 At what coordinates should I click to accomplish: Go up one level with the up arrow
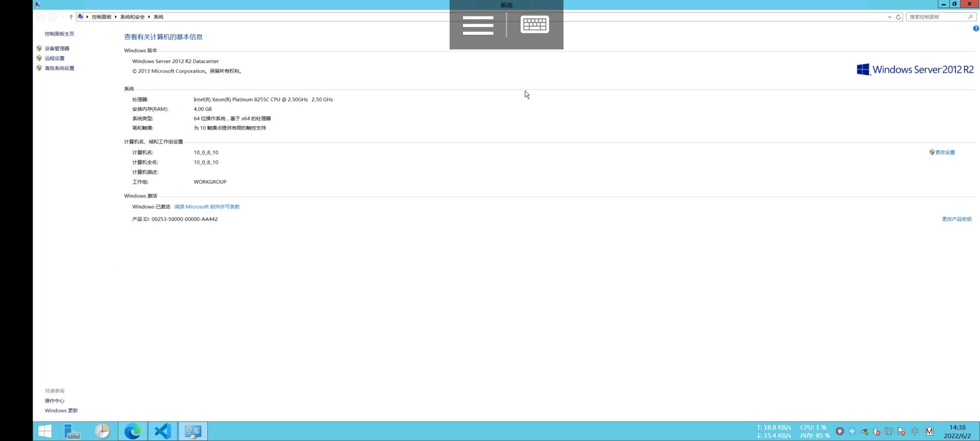pyautogui.click(x=71, y=17)
